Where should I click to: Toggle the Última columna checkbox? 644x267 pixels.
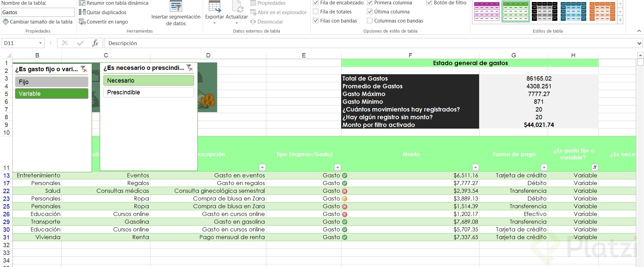[370, 11]
